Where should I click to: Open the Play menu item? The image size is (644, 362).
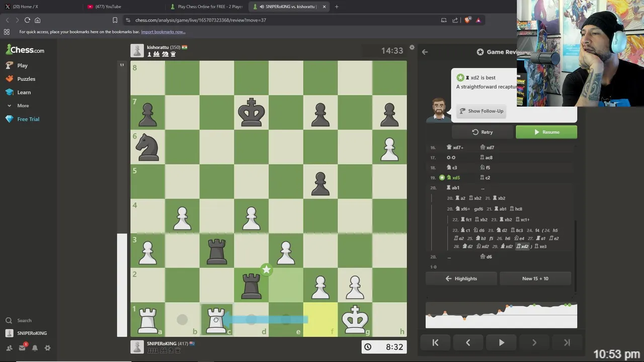17,65
